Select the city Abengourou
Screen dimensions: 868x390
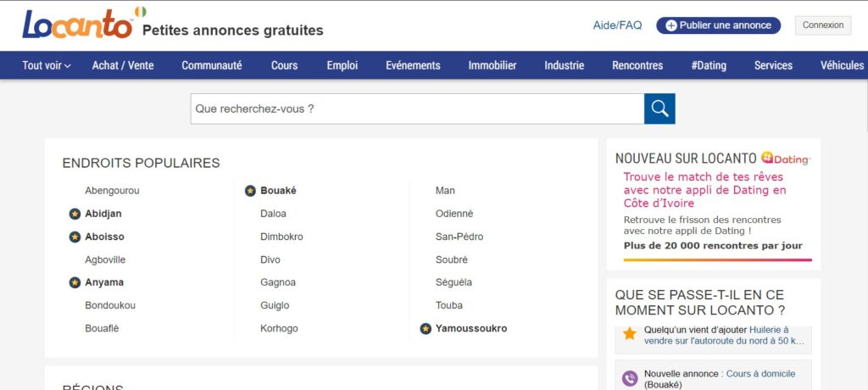point(113,191)
